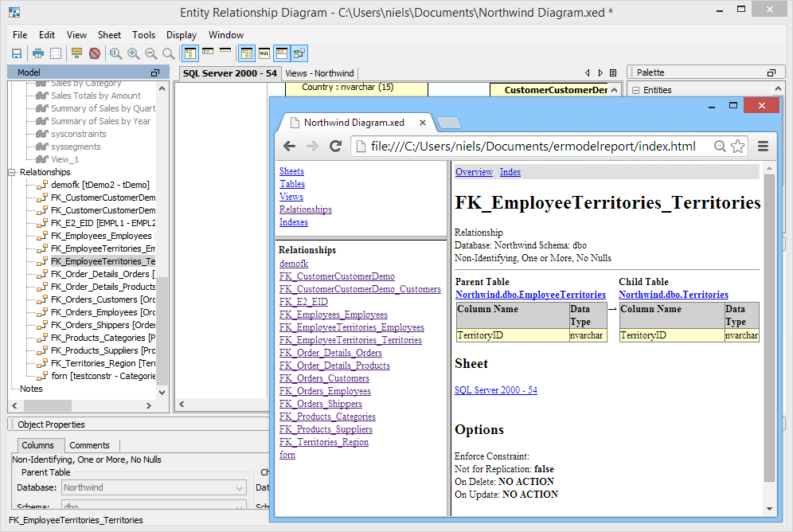Image resolution: width=793 pixels, height=532 pixels.
Task: Toggle title-only entity display mode
Action: 225,49
